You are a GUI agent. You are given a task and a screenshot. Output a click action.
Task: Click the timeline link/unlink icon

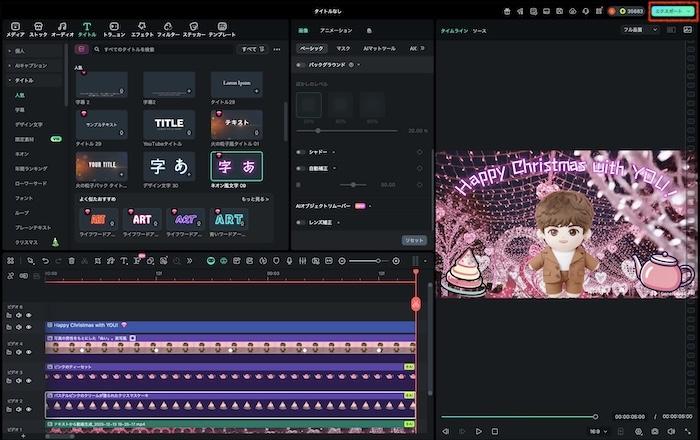pyautogui.click(x=10, y=276)
